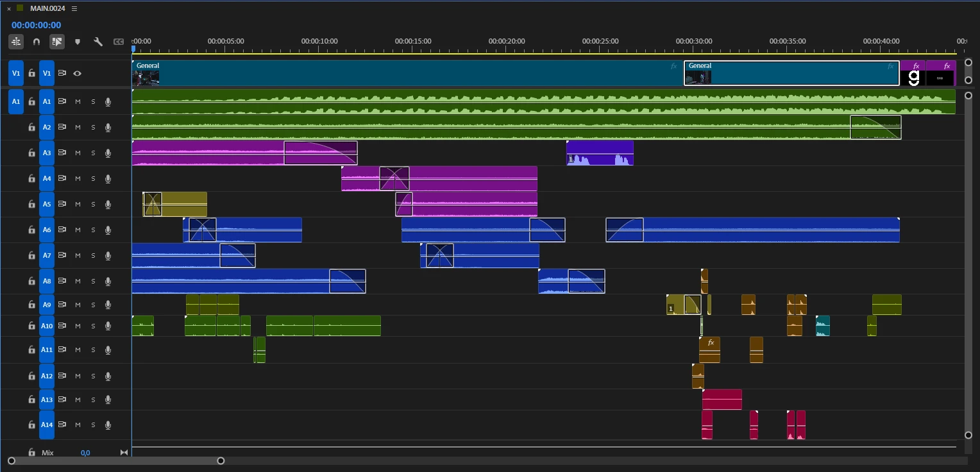This screenshot has height=472, width=980.
Task: Enable voice-over record on track A3
Action: click(108, 153)
